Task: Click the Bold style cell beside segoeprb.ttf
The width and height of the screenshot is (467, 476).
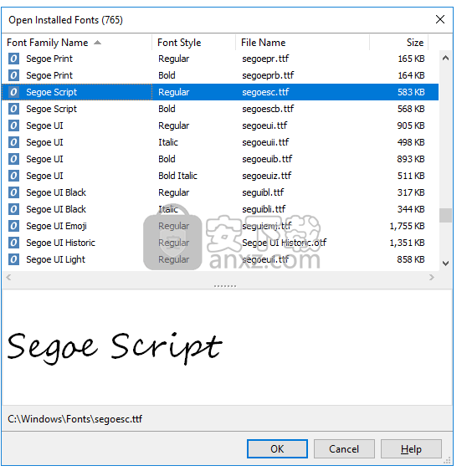Action: pos(167,75)
